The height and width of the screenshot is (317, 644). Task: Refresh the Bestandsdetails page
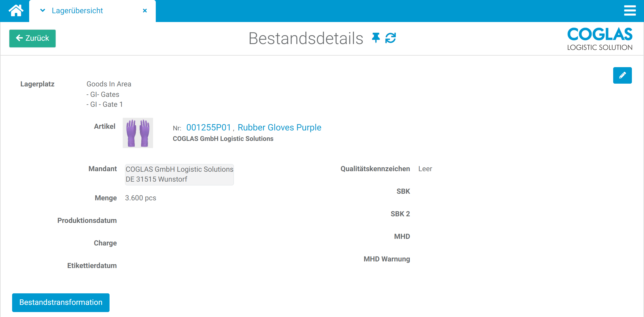click(x=391, y=38)
